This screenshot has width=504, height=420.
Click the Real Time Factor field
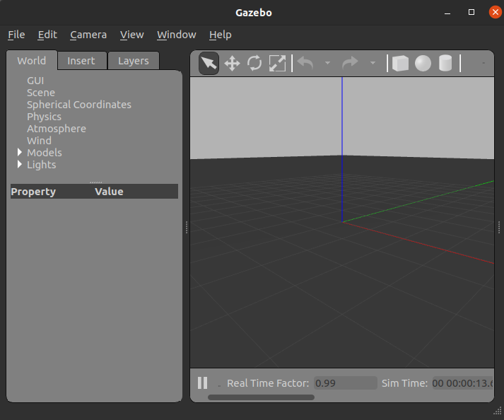click(345, 383)
